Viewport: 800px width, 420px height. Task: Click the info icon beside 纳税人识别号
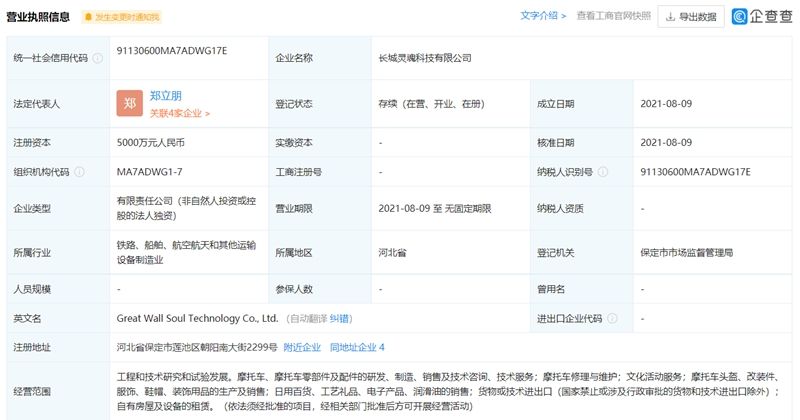tap(603, 172)
